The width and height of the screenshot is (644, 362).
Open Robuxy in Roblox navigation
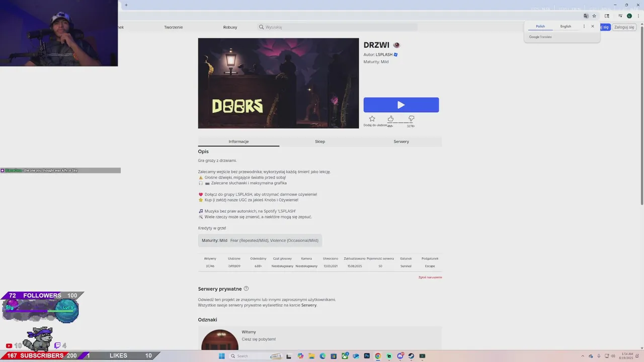pos(230,27)
